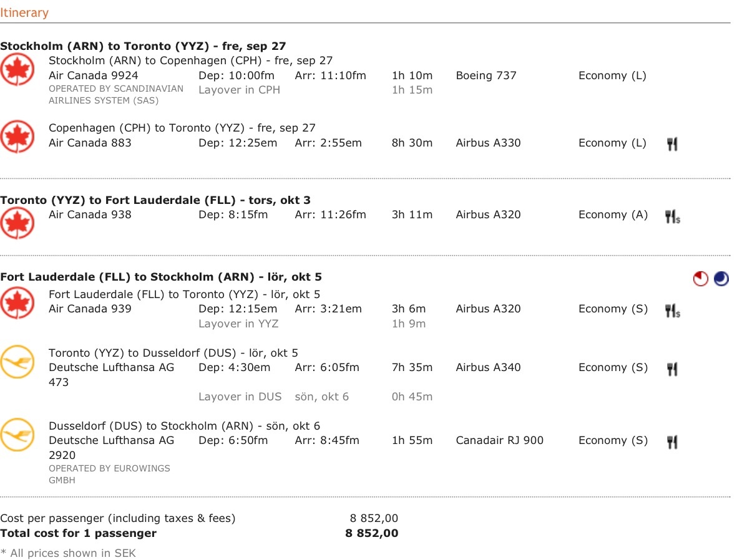Click the Economy (A) fare class text

613,215
